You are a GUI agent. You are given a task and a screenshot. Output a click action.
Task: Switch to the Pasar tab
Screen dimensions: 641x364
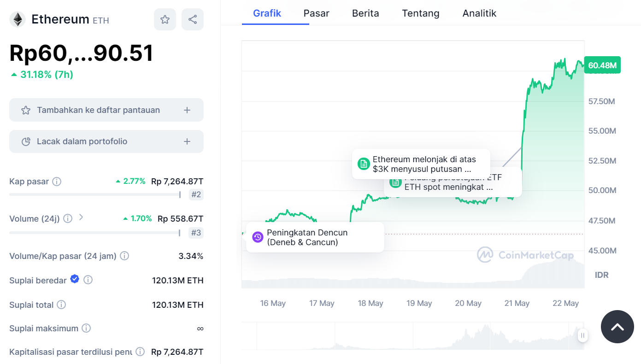pyautogui.click(x=316, y=13)
